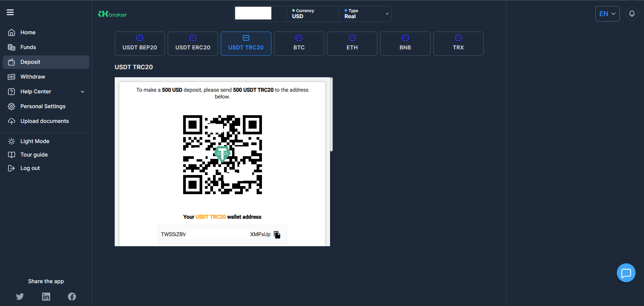Viewport: 644px width, 306px height.
Task: Select the BTC deposit tab label
Action: click(299, 47)
